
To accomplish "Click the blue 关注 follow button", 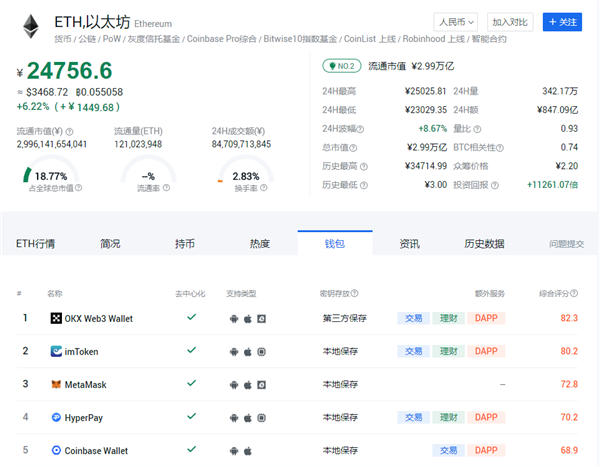I will tap(562, 22).
